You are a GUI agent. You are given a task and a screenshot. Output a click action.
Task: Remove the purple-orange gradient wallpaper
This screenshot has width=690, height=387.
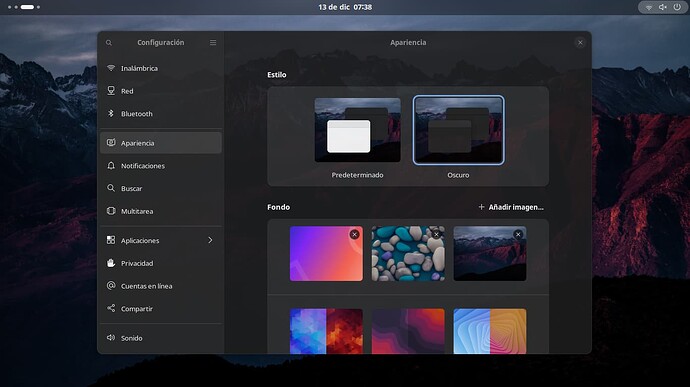[x=354, y=235]
